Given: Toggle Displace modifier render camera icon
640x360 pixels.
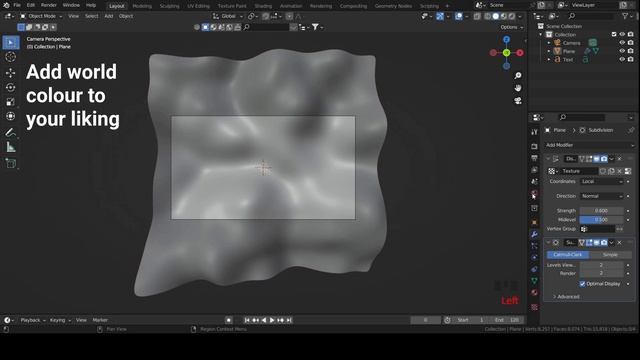Looking at the screenshot, I should point(604,159).
